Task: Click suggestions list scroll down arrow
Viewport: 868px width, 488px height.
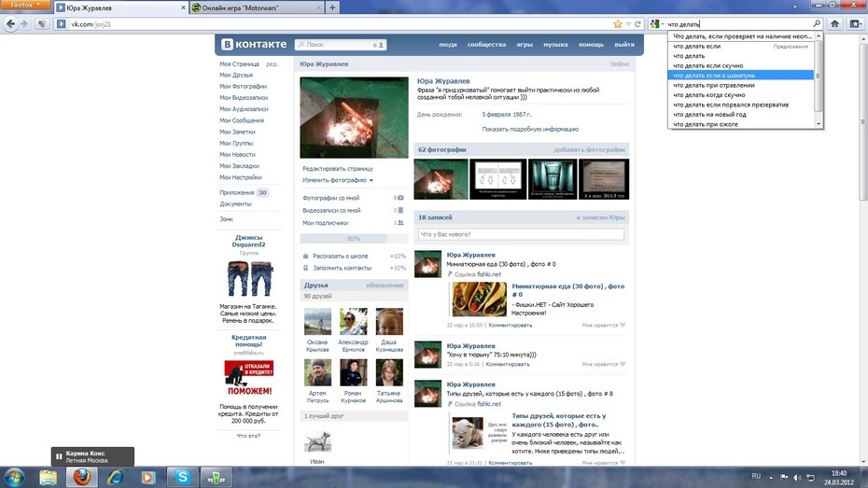Action: tap(819, 124)
